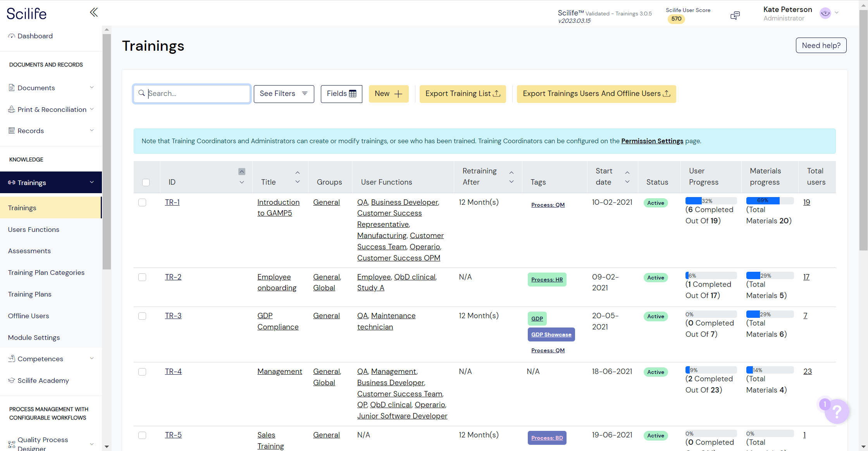Check the TR-1 row checkbox
Image resolution: width=868 pixels, height=451 pixels.
point(142,202)
